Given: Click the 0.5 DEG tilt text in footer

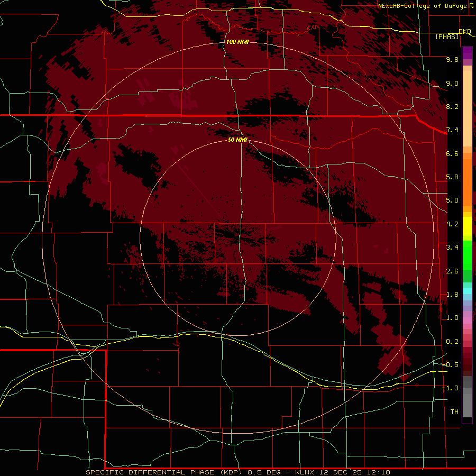Looking at the screenshot, I should pos(263,472).
